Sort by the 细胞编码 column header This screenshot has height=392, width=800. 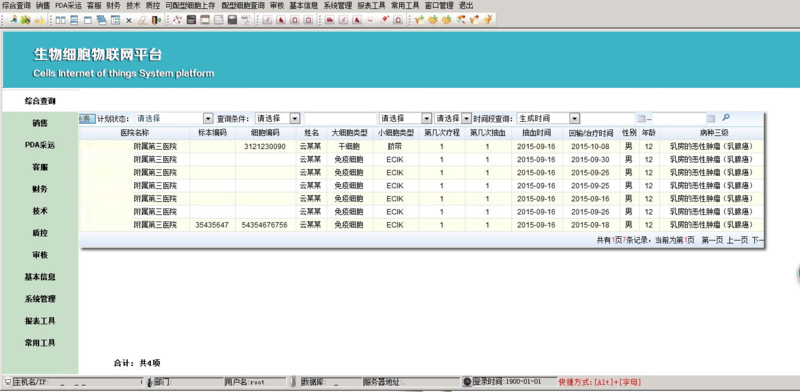point(265,133)
